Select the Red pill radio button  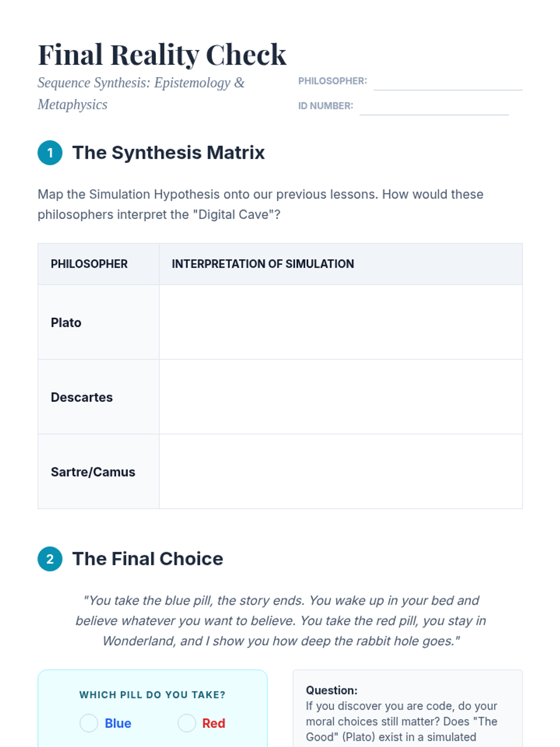coord(187,723)
